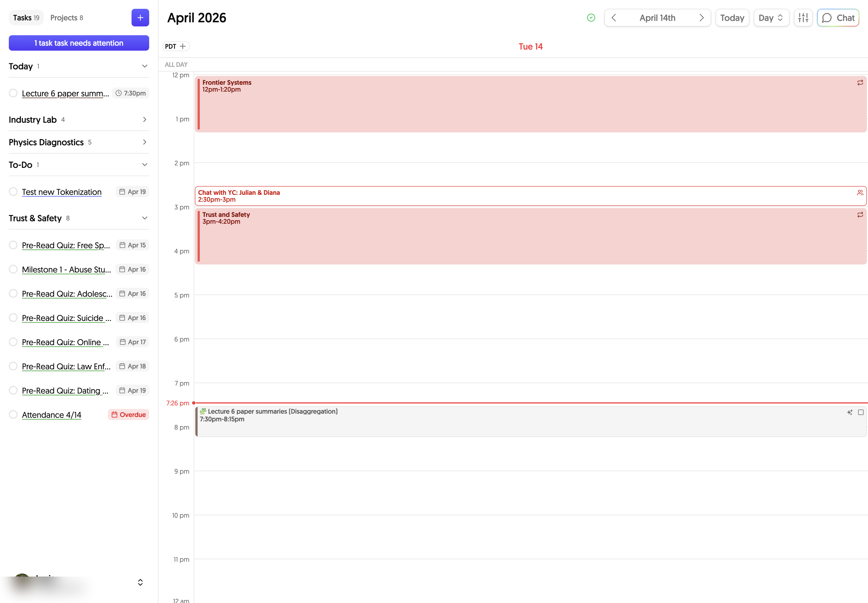
Task: Click the blue plus add-task button
Action: [x=140, y=18]
